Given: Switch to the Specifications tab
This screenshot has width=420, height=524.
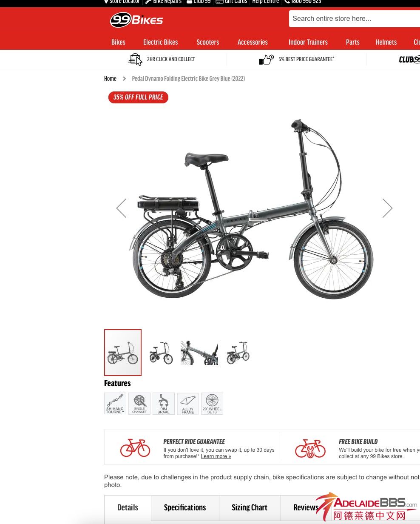Looking at the screenshot, I should click(x=185, y=508).
